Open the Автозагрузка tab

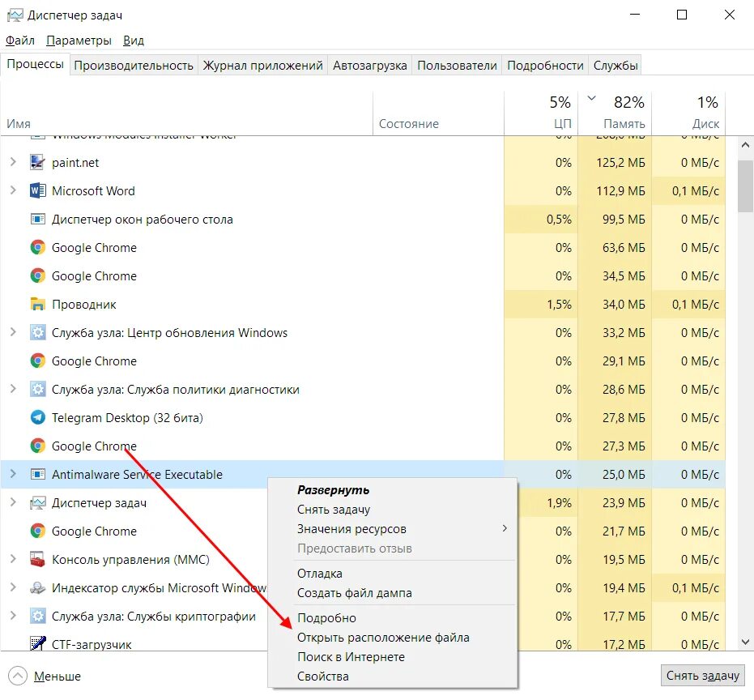369,66
